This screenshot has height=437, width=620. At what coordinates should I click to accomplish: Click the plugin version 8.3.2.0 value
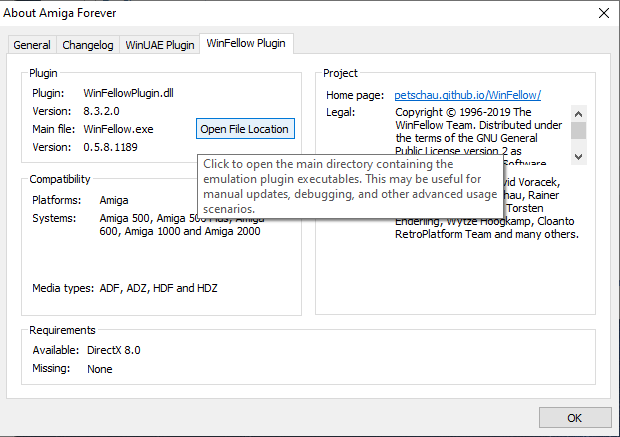101,111
